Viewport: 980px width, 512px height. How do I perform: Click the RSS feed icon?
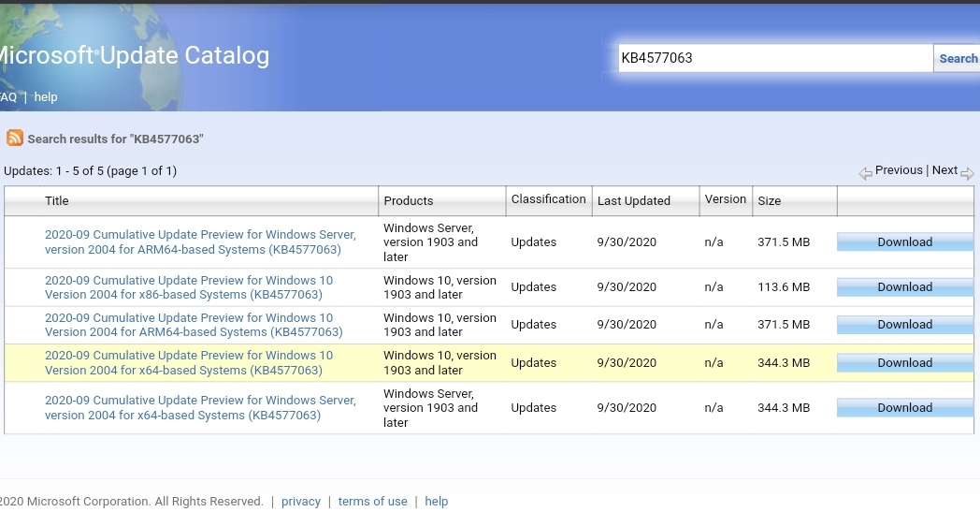pyautogui.click(x=14, y=138)
